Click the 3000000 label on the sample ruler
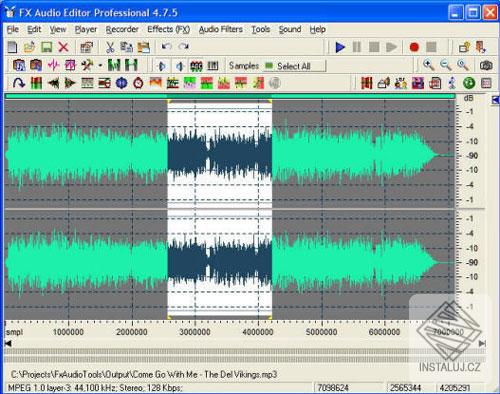 pyautogui.click(x=195, y=332)
